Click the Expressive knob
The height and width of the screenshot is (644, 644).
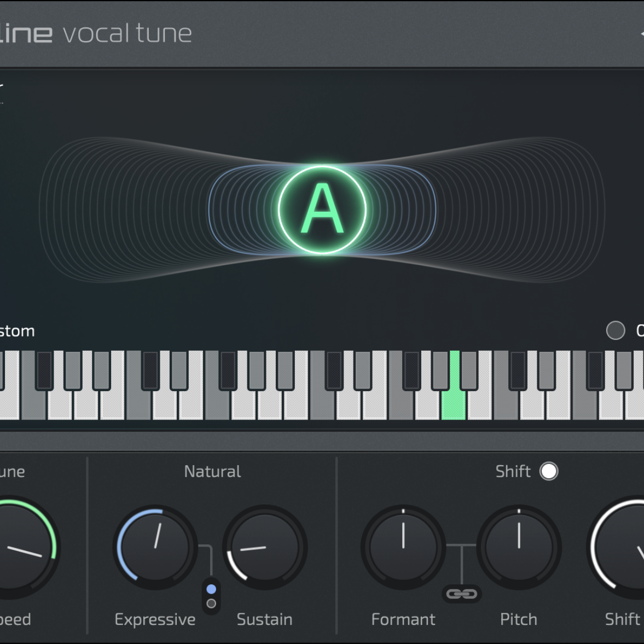[155, 547]
